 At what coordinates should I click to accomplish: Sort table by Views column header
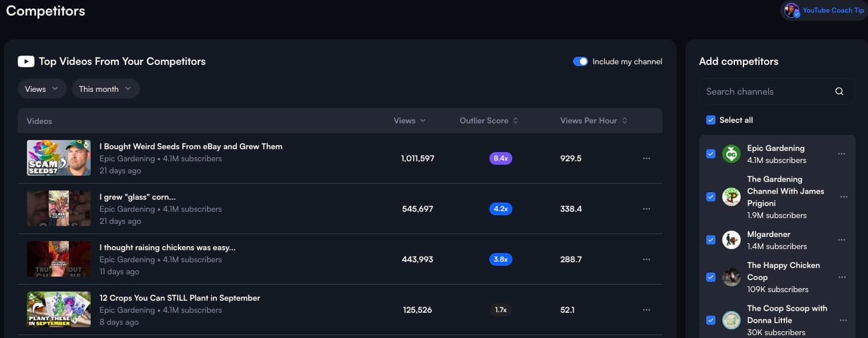410,121
